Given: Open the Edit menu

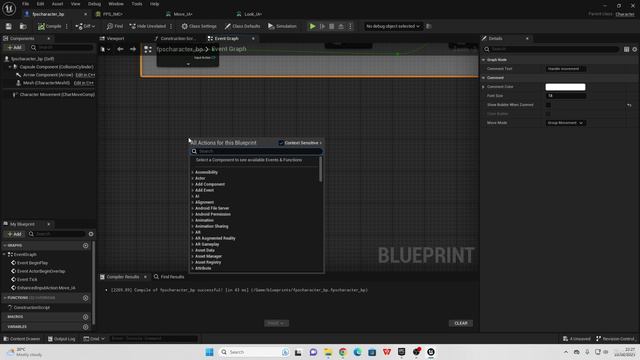Looking at the screenshot, I should pyautogui.click(x=40, y=4).
